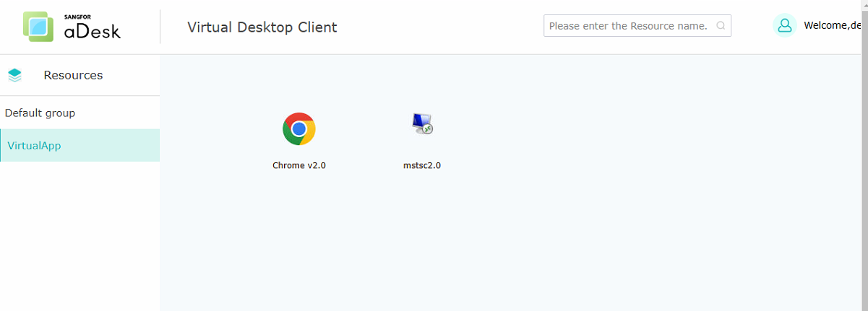Screen dimensions: 868x311
Task: Click the search magnifier icon
Action: coord(721,26)
